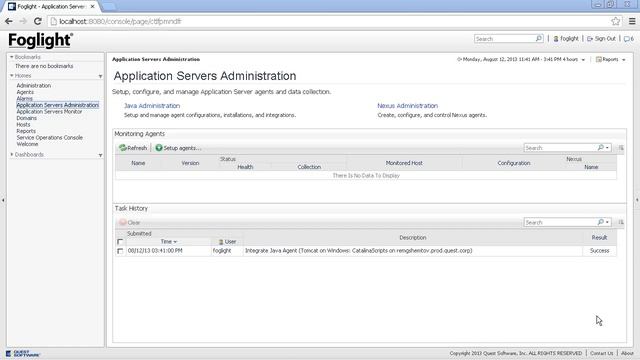The width and height of the screenshot is (640, 360).
Task: Open Setup agents wizard
Action: point(178,148)
